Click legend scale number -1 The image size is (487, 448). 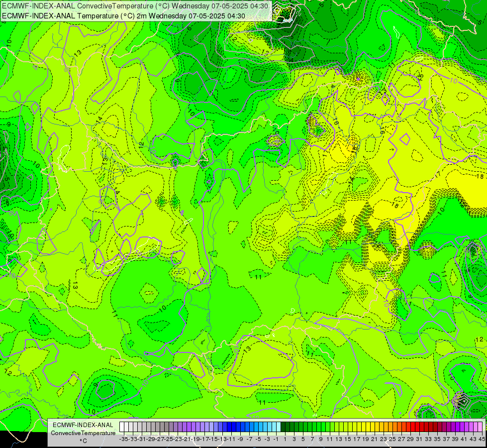(276, 439)
